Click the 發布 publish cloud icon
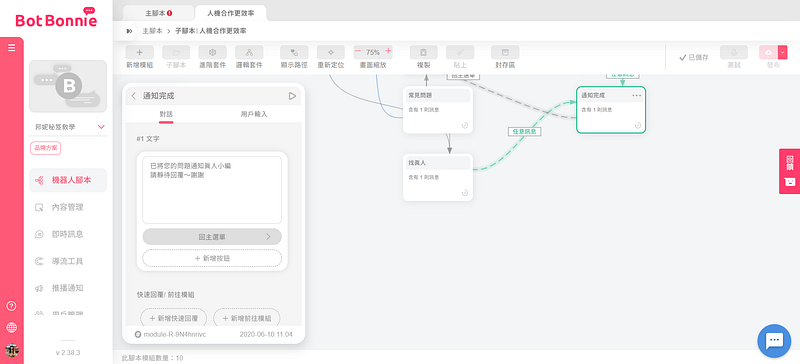The height and width of the screenshot is (364, 800). [768, 52]
